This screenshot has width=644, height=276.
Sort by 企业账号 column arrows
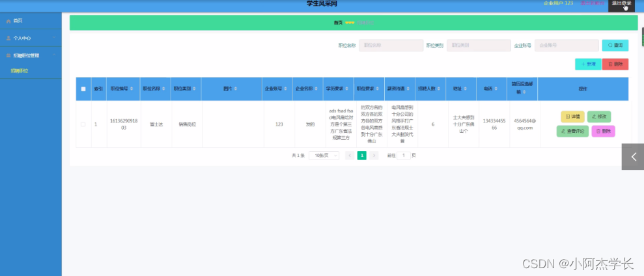point(286,89)
